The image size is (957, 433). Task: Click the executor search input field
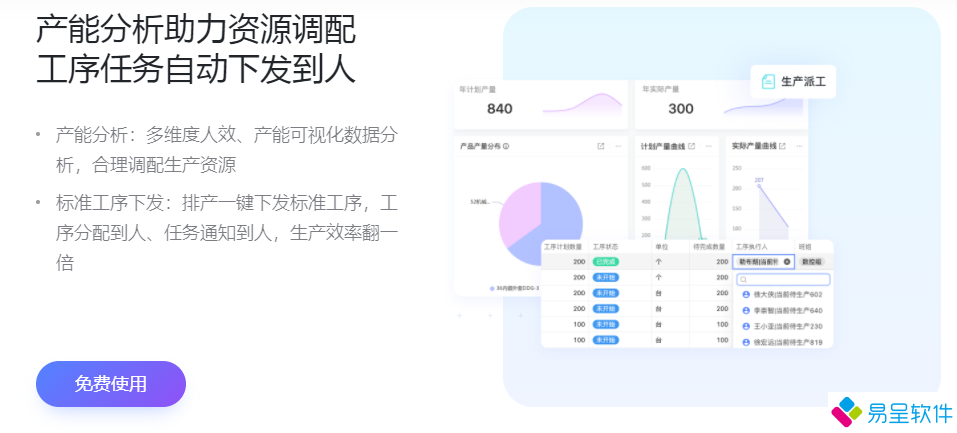pyautogui.click(x=783, y=280)
